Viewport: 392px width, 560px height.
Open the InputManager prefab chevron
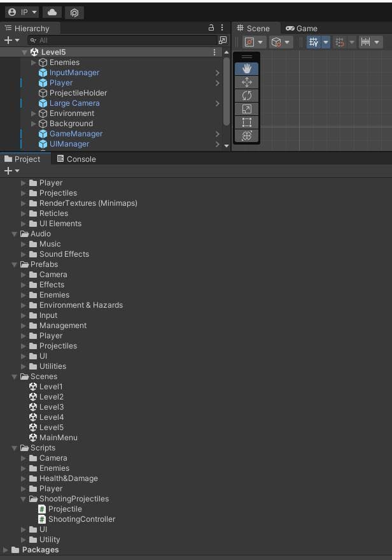[217, 73]
